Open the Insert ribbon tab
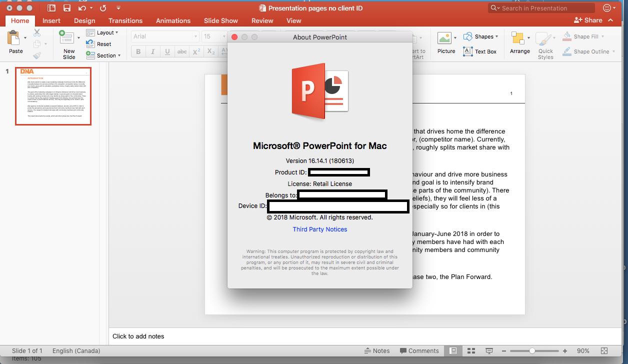Image resolution: width=628 pixels, height=364 pixels. [x=51, y=20]
